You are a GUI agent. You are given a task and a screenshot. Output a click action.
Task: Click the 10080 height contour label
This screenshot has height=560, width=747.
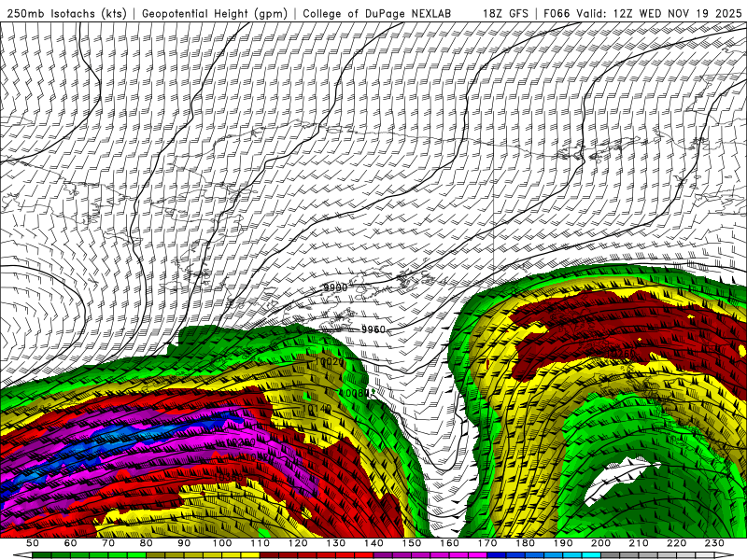[354, 393]
